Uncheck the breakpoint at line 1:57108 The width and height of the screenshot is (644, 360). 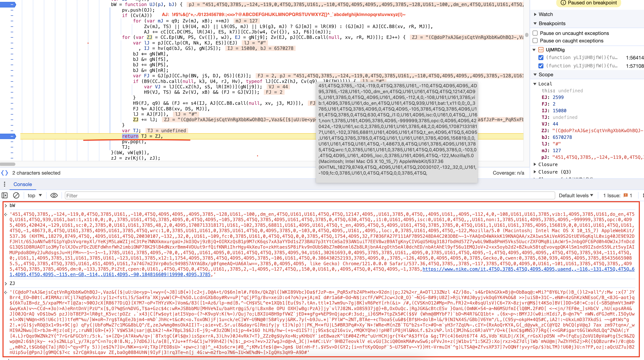pos(541,66)
